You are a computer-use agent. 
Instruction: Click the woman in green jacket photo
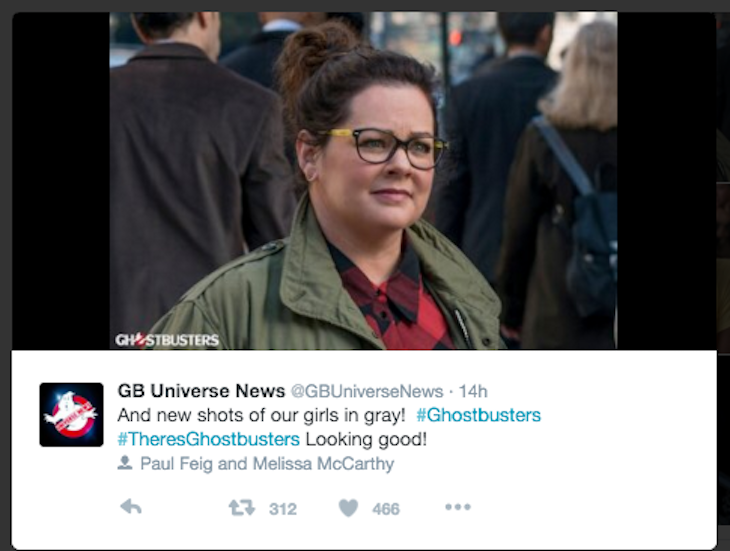pos(363,181)
